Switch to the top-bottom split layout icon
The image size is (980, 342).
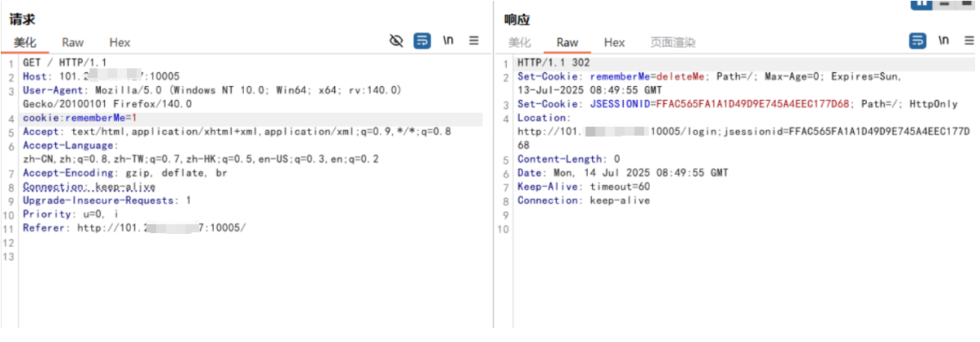(x=944, y=3)
